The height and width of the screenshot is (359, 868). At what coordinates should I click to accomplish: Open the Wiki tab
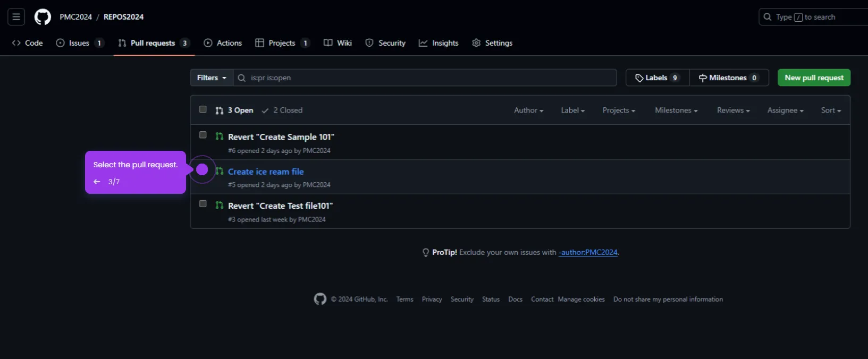pyautogui.click(x=338, y=43)
